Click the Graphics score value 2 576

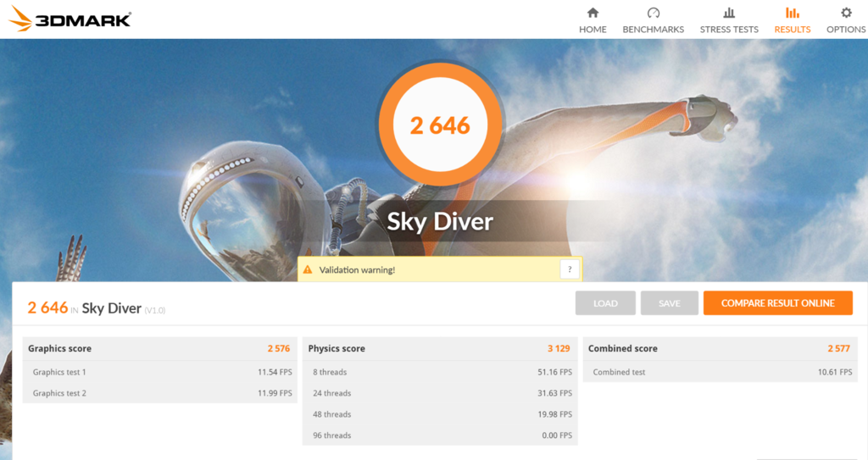278,349
